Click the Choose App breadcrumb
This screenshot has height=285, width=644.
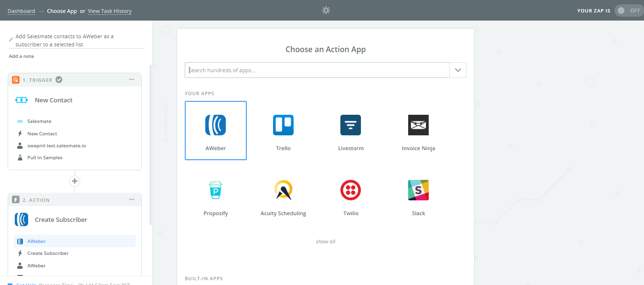pyautogui.click(x=62, y=11)
